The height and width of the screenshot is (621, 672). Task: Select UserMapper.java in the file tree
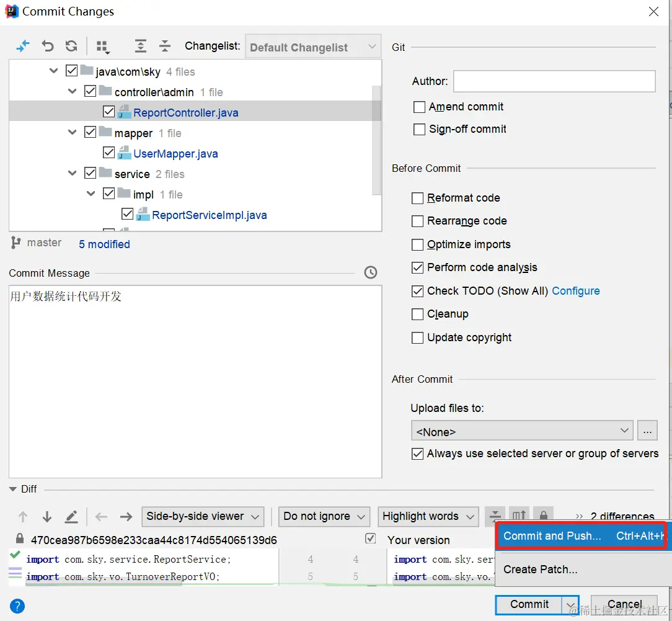175,153
